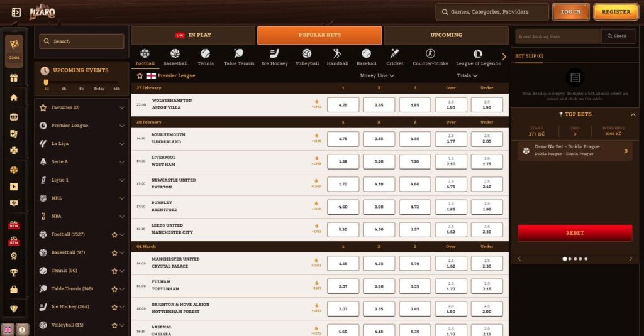Star the Ice Hockey (244) sidebar category
The height and width of the screenshot is (336, 644).
(x=114, y=307)
